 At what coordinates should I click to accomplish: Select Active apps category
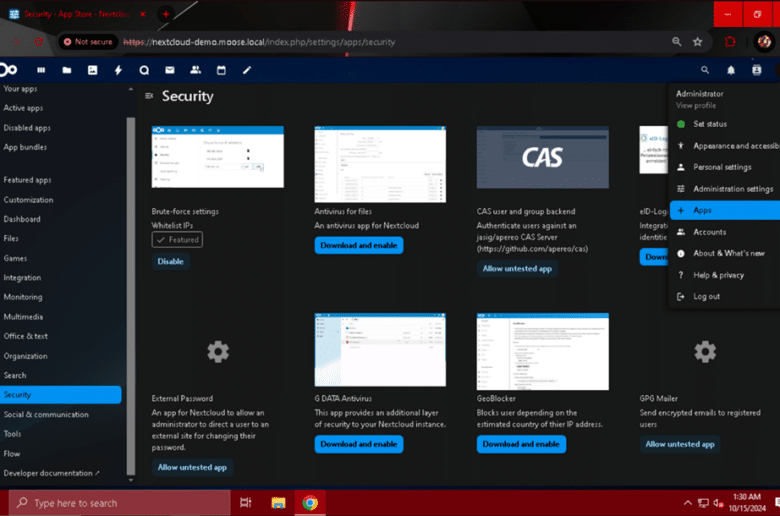pyautogui.click(x=23, y=108)
